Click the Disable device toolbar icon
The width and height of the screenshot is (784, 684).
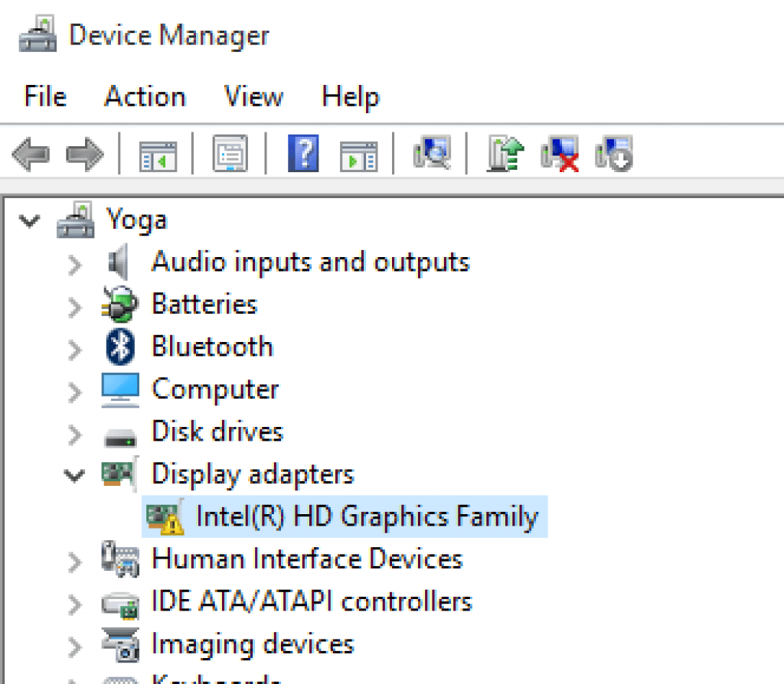613,153
